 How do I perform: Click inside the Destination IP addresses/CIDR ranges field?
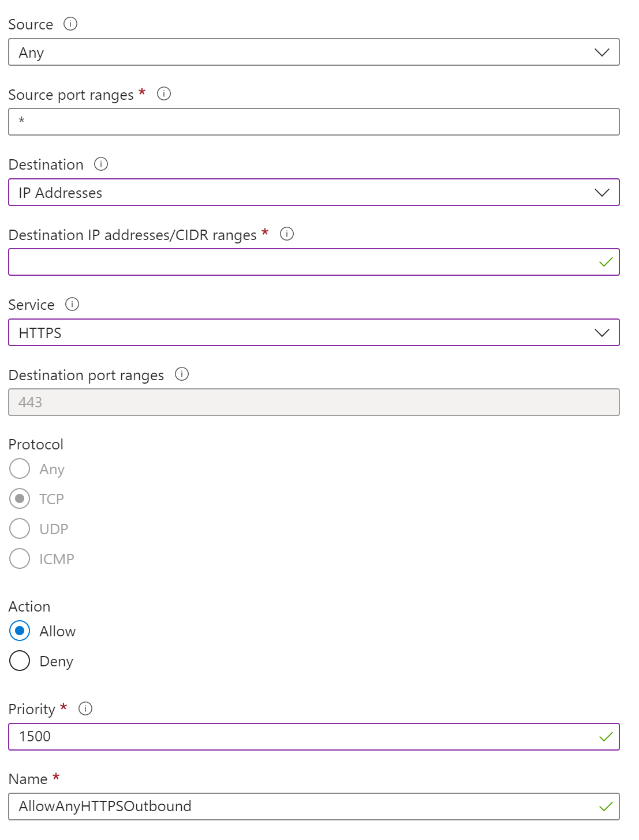tap(289, 261)
